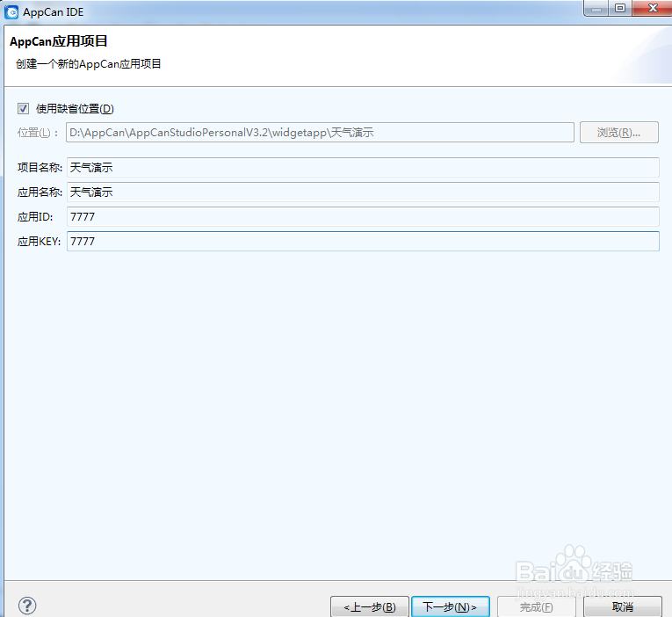Focus the 位置(L) location path field
The width and height of the screenshot is (672, 617).
coord(320,133)
